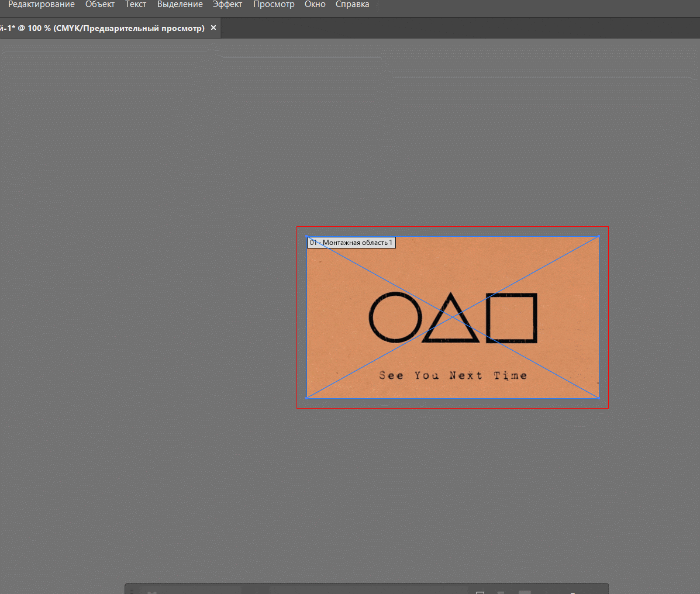700x594 pixels.
Task: Open the Редактирование menu
Action: (42, 5)
